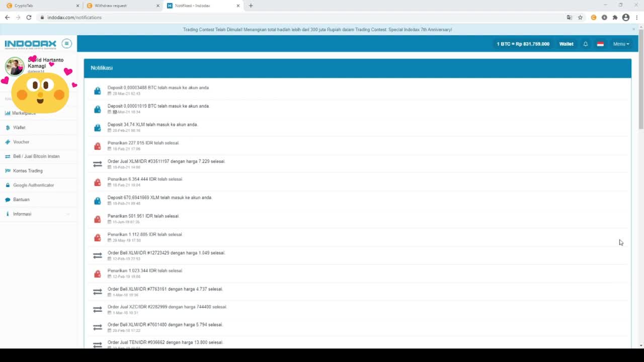Viewport: 644px width, 362px height.
Task: Click red icon for Penarikan 501.951 IDR
Action: pos(98,219)
